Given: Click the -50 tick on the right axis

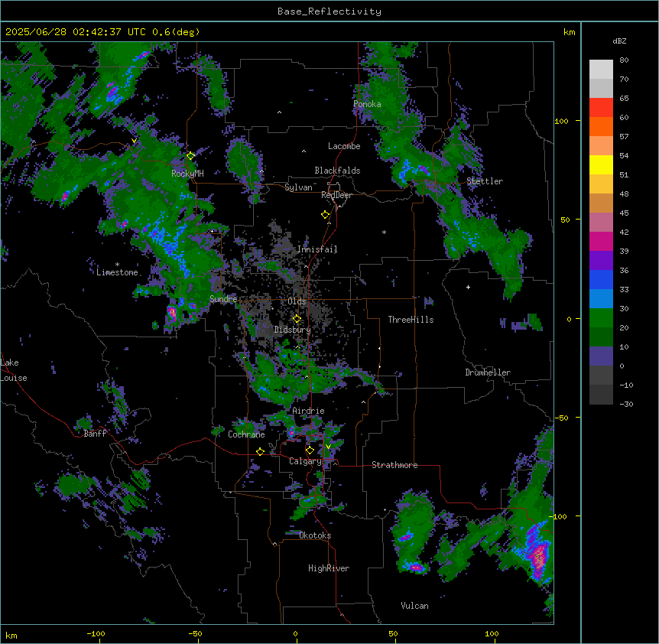Looking at the screenshot, I should click(561, 418).
